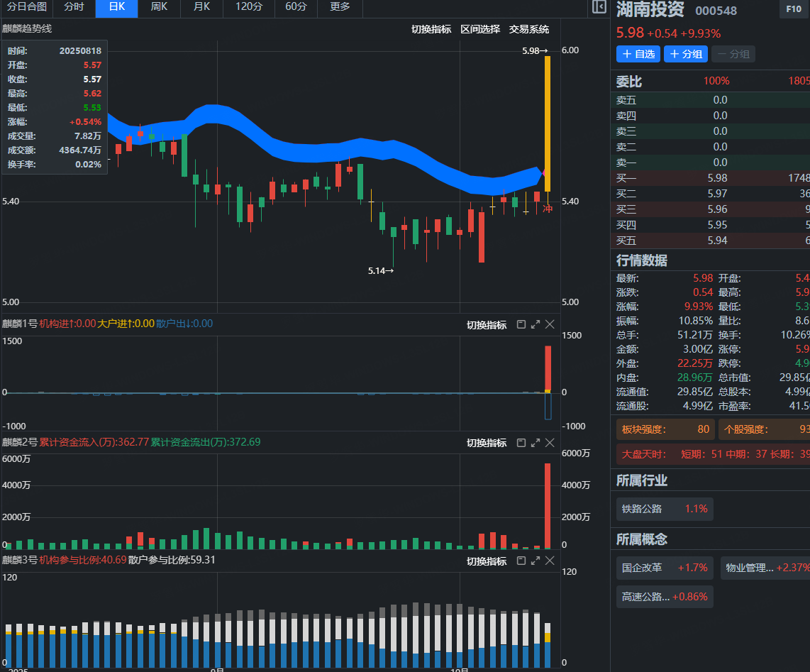The image size is (810, 672).
Task: Collapse the right sidebar panel icon
Action: (599, 8)
